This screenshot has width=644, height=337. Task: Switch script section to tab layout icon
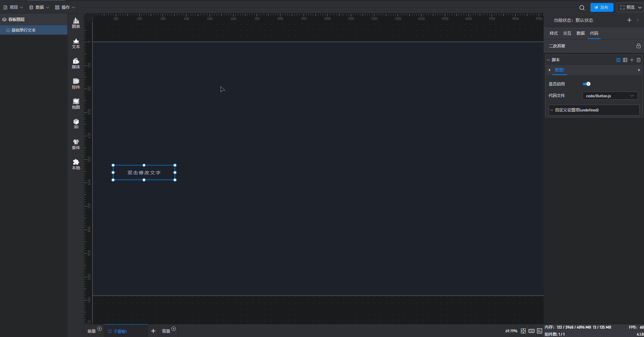(618, 60)
